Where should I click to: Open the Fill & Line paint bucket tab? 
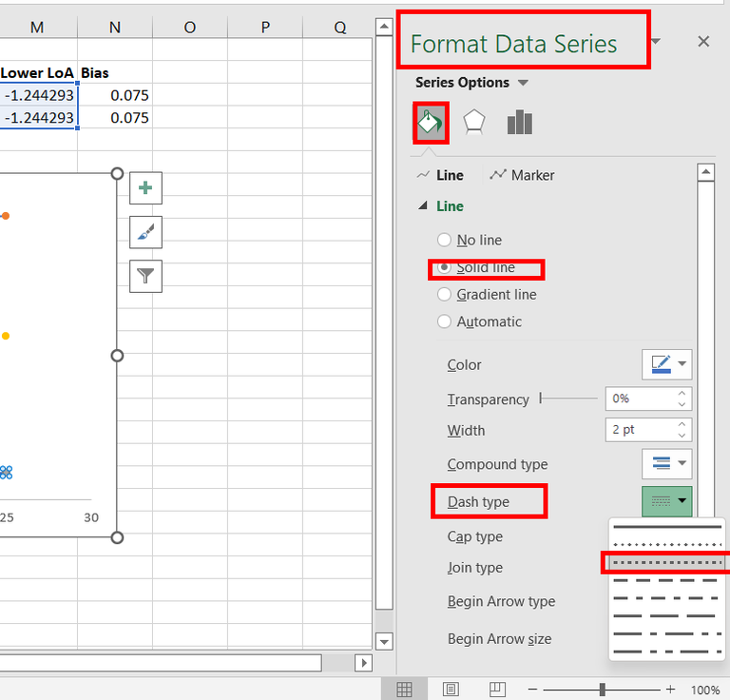pyautogui.click(x=431, y=123)
